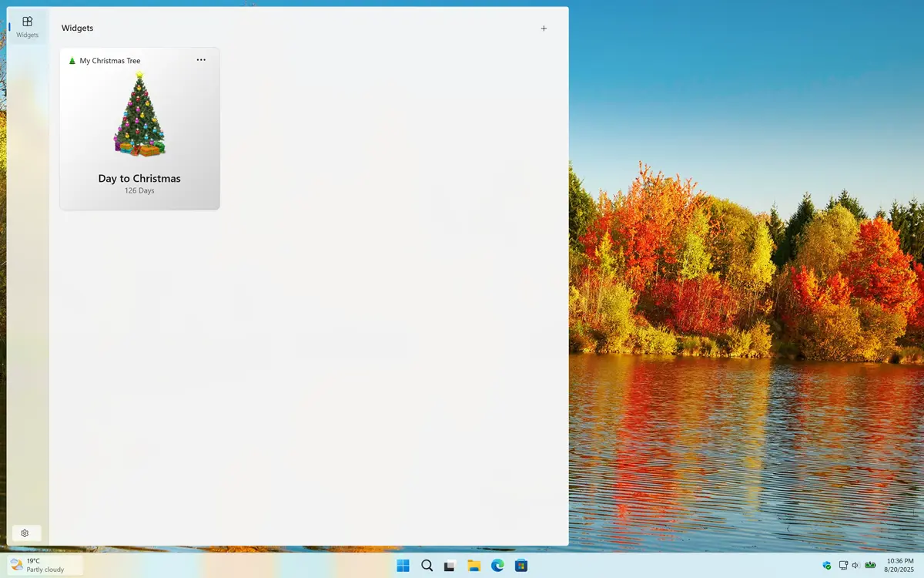Click the Day to Christmas countdown text
The width and height of the screenshot is (924, 578).
click(139, 178)
